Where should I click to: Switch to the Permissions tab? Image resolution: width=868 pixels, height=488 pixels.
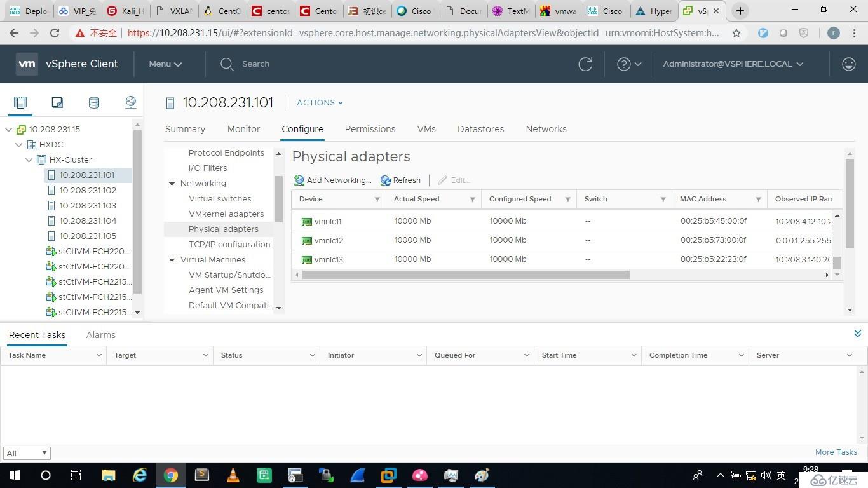coord(370,129)
